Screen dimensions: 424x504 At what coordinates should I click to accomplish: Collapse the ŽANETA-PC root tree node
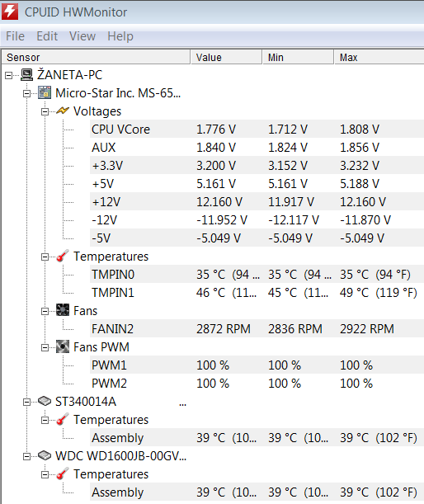(9, 76)
